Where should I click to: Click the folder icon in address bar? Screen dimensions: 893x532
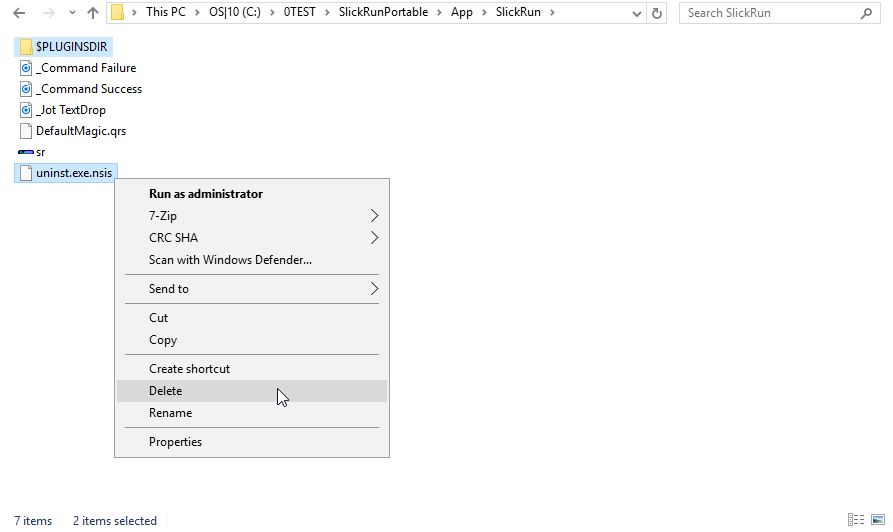tap(117, 13)
